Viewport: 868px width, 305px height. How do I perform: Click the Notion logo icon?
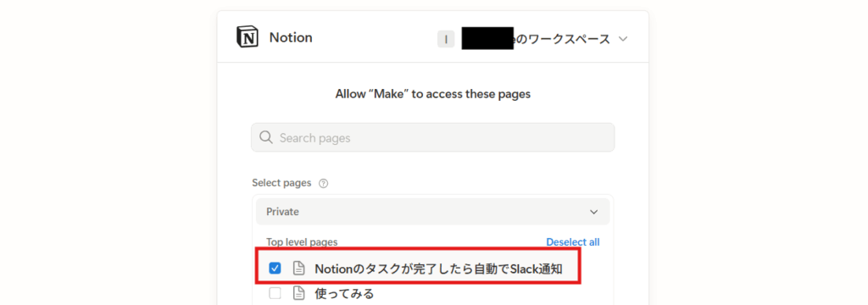(247, 37)
